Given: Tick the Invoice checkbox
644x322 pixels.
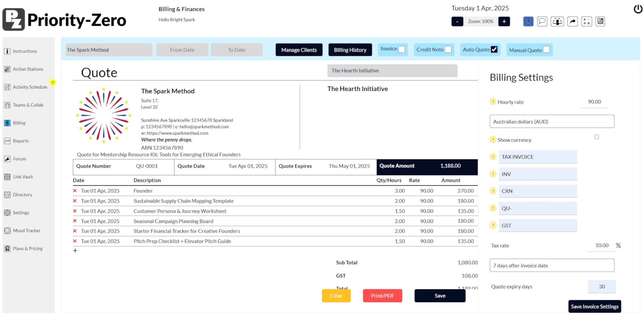Looking at the screenshot, I should point(401,50).
